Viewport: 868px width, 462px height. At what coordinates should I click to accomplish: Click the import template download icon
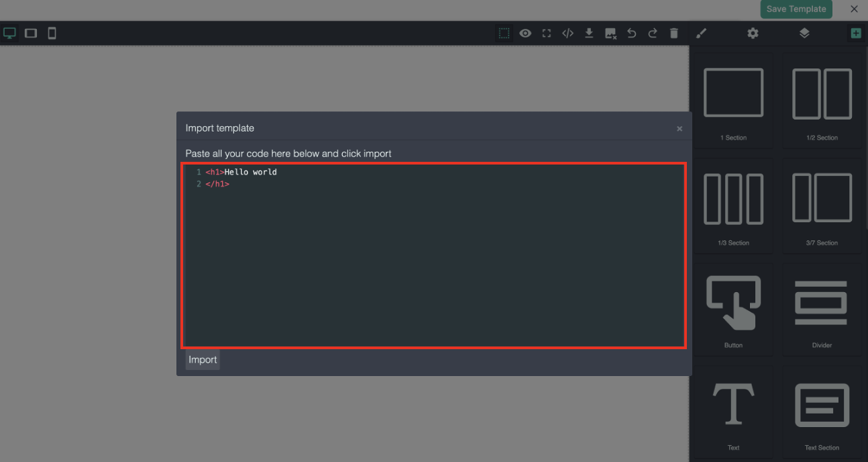[589, 33]
